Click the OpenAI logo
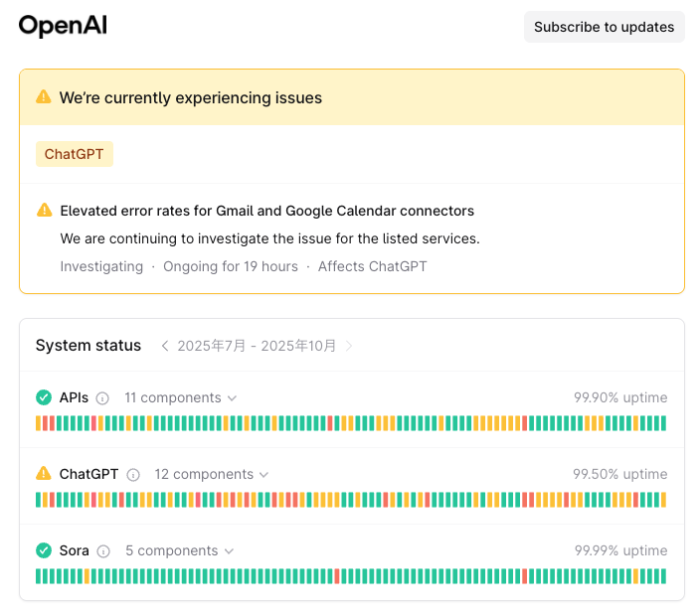The image size is (698, 616). click(x=63, y=27)
